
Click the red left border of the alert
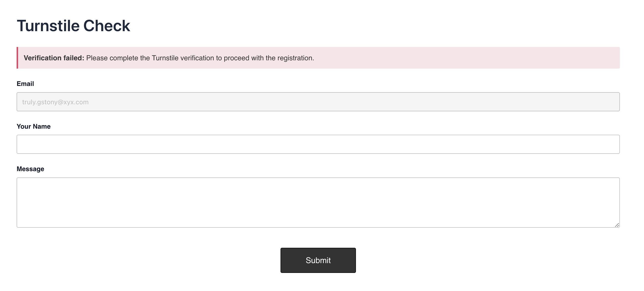point(17,58)
